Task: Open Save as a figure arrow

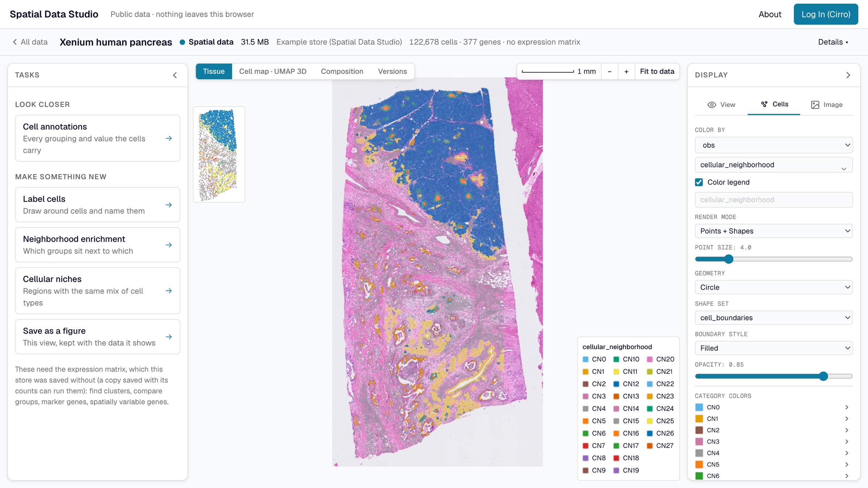Action: (x=169, y=337)
